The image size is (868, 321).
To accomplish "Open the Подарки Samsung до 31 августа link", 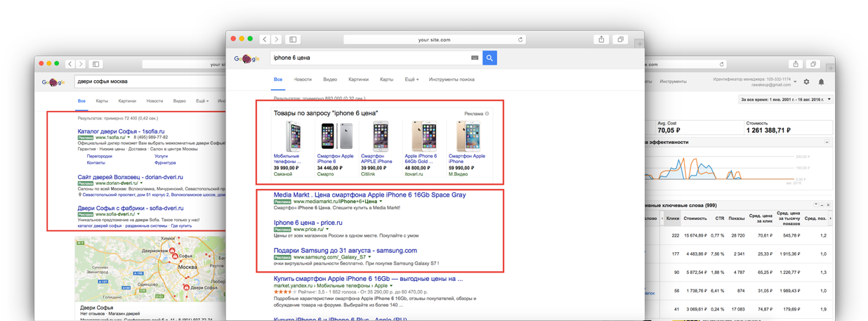I will tap(345, 250).
